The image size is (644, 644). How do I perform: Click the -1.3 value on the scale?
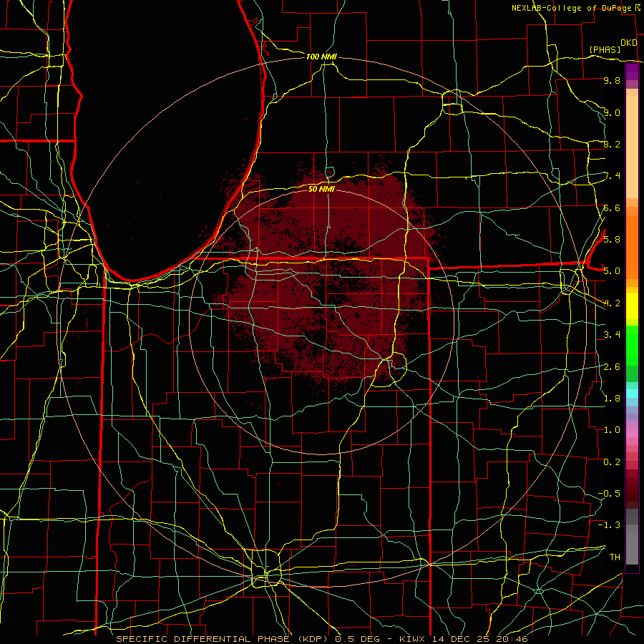click(x=609, y=525)
